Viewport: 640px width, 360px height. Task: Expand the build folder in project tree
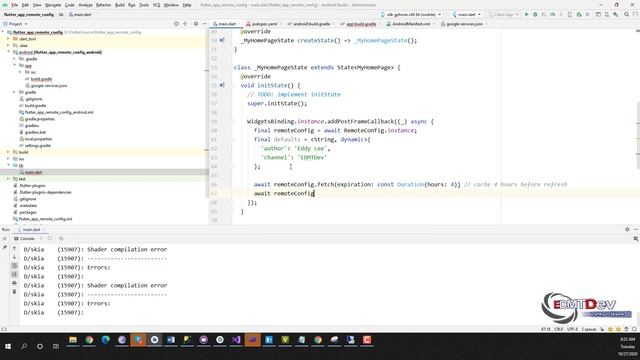coord(9,152)
